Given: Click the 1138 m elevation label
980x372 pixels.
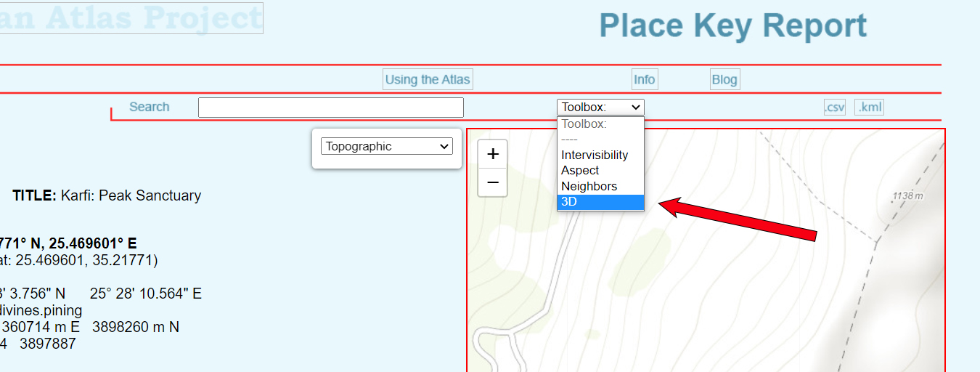Looking at the screenshot, I should pyautogui.click(x=907, y=195).
